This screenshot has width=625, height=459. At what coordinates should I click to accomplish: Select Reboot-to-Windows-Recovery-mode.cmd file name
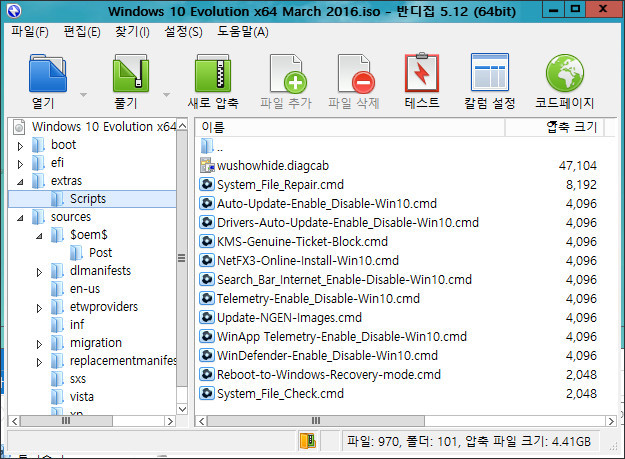click(329, 375)
